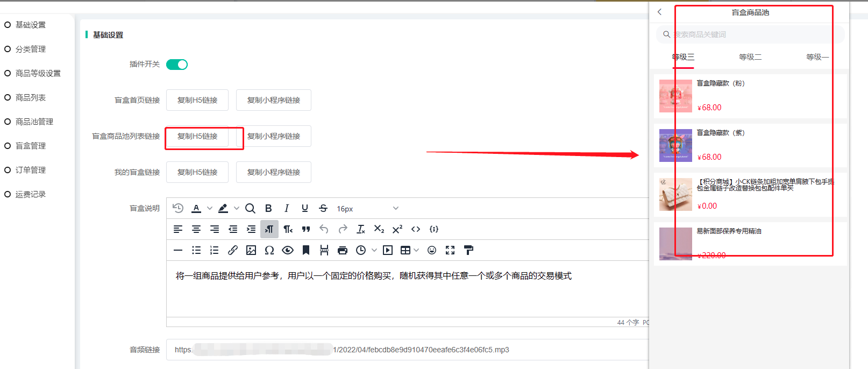Insert an anchor bookmark

point(306,250)
